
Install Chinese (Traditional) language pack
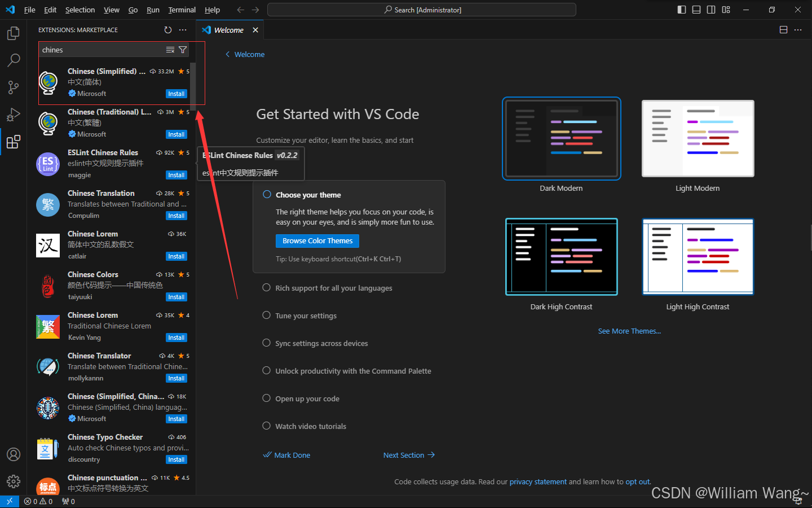click(x=176, y=134)
